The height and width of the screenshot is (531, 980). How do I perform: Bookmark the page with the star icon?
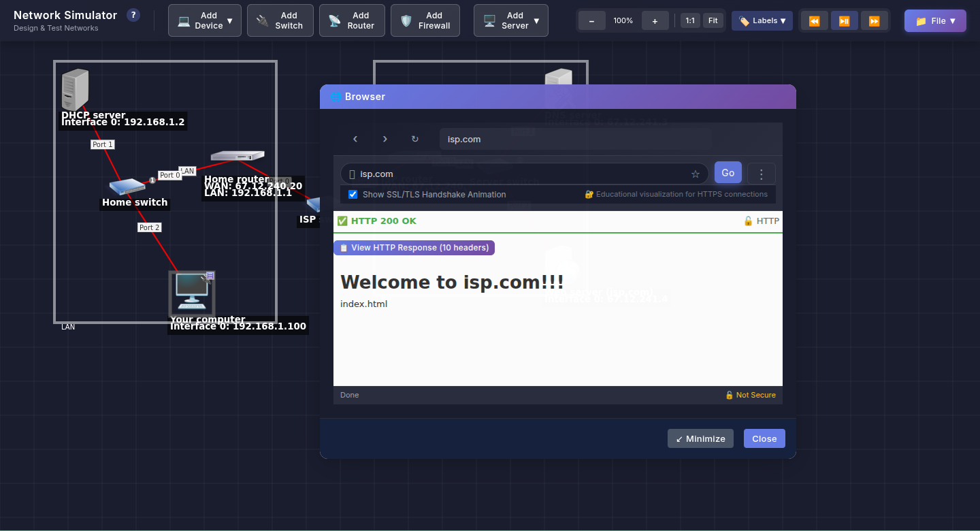(x=696, y=174)
